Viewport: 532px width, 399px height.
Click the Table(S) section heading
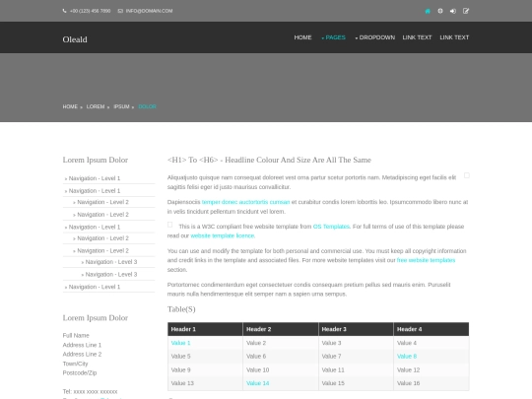(181, 309)
